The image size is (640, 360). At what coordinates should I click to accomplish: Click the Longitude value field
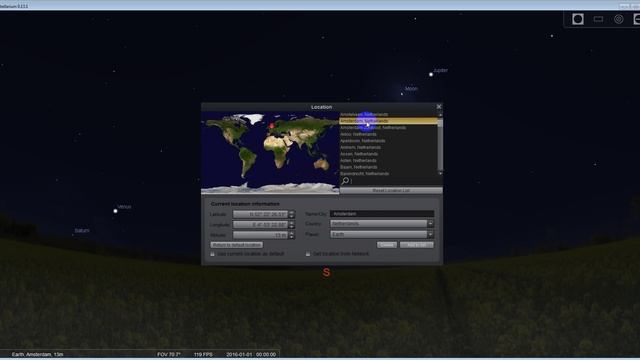pos(260,225)
